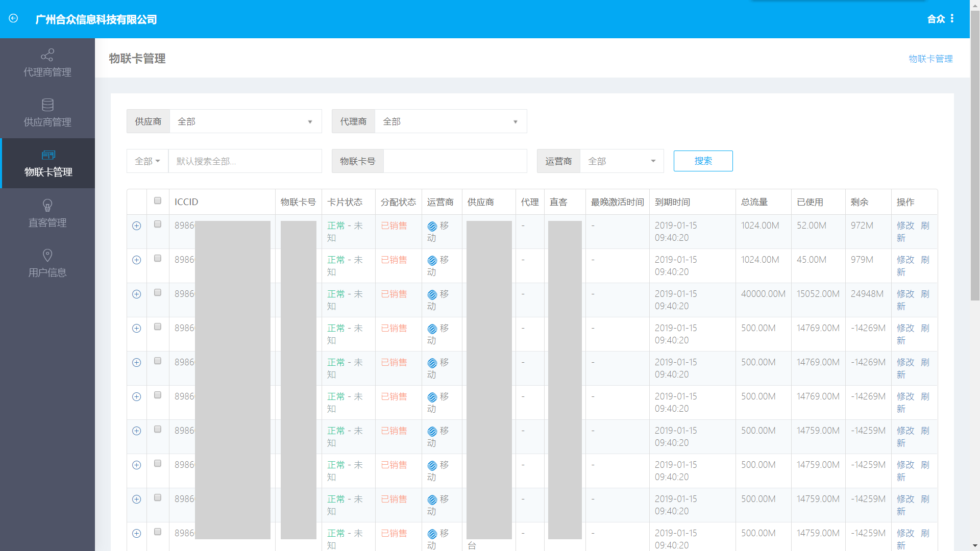The height and width of the screenshot is (551, 980).
Task: Expand third table row with plus icon
Action: coord(136,294)
